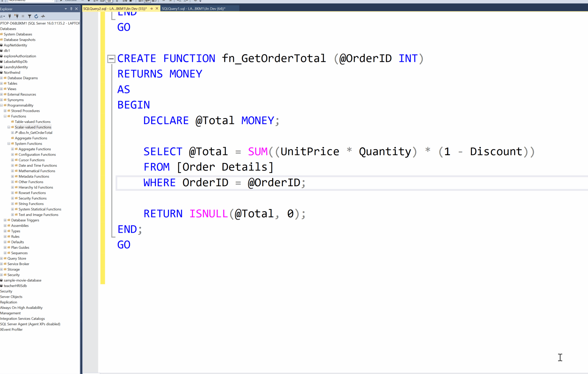Click the Disconnect plug icon

pos(17,16)
